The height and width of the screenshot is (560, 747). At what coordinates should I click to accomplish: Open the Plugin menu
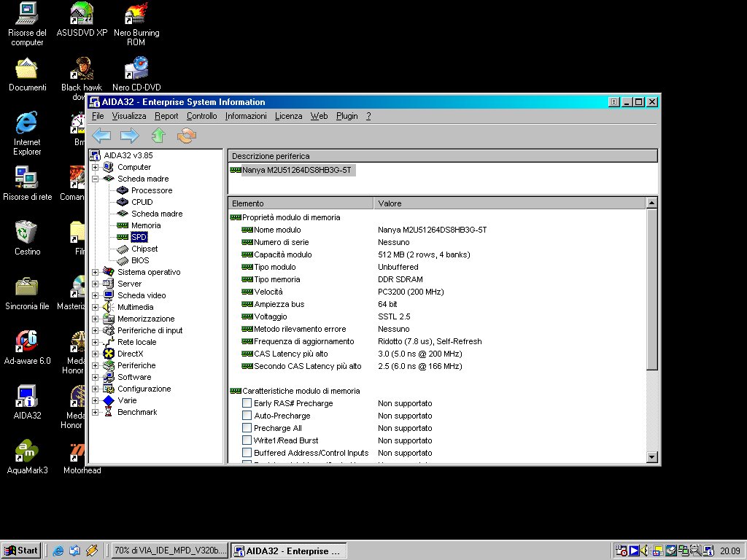click(x=347, y=116)
